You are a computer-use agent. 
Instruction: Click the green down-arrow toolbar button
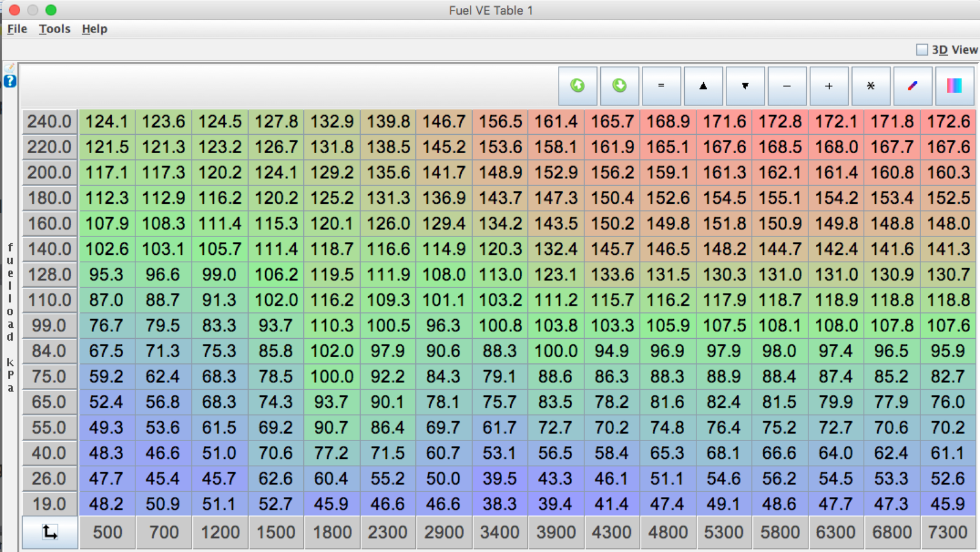[619, 86]
